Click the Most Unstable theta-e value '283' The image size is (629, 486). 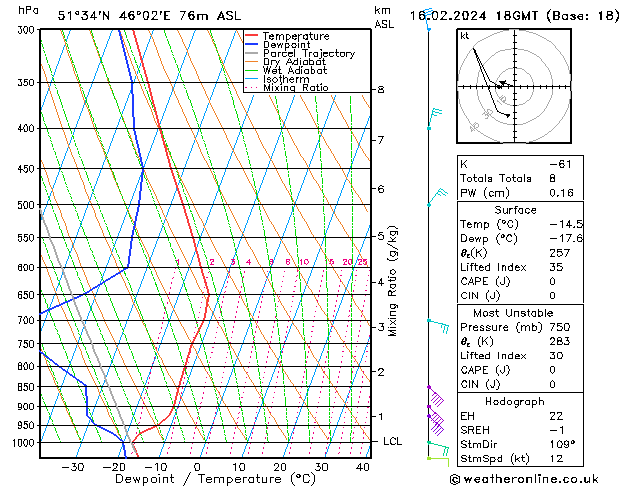tap(560, 341)
